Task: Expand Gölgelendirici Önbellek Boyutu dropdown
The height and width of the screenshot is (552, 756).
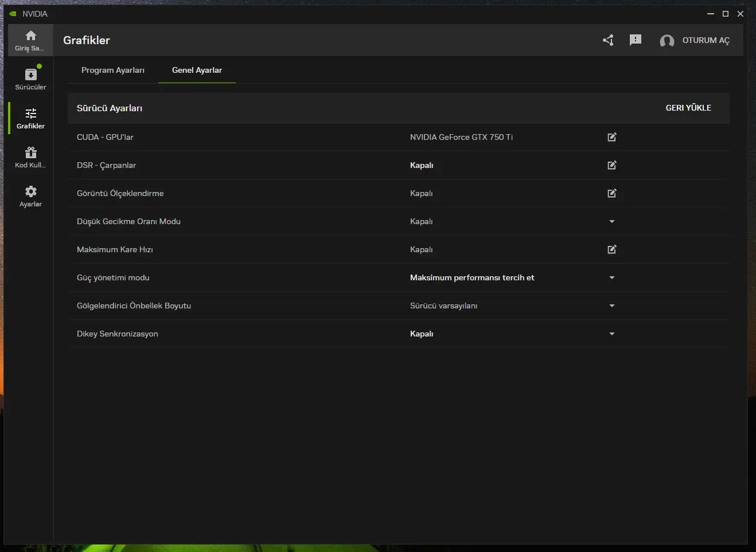Action: coord(612,306)
